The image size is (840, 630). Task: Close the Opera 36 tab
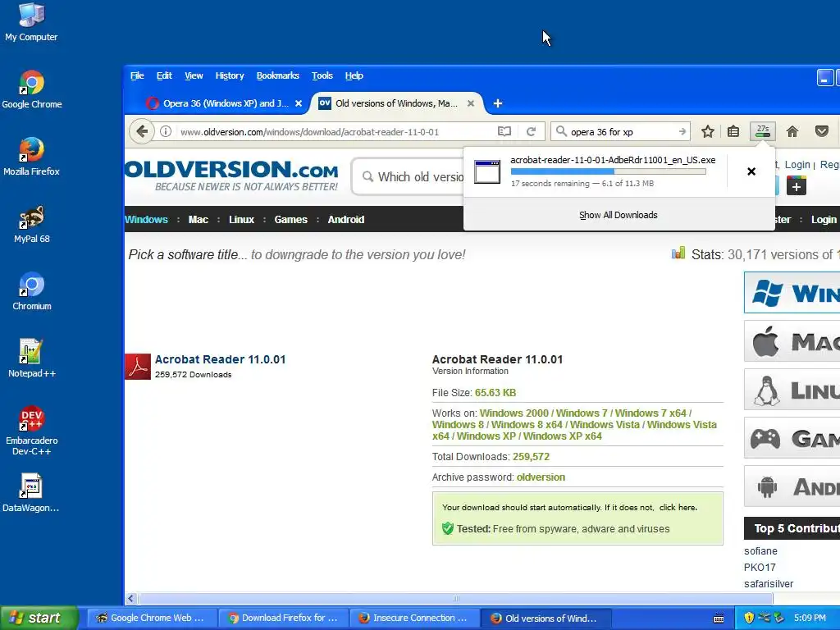point(299,103)
